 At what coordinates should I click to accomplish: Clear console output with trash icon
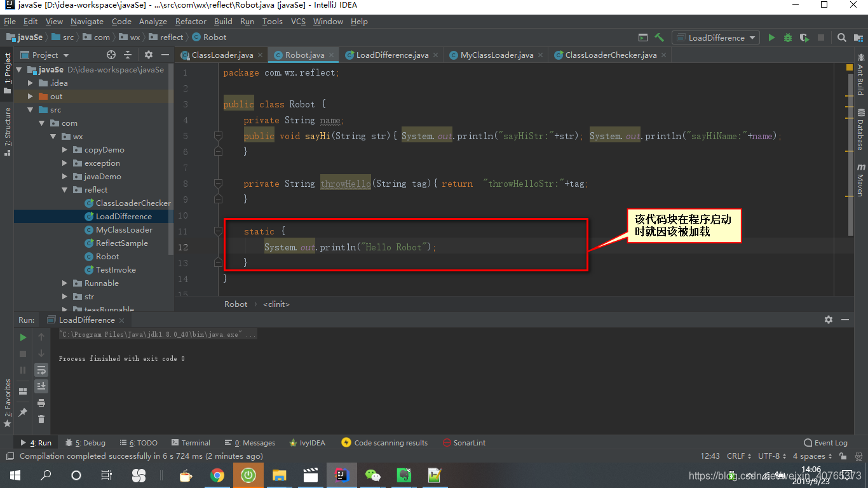click(x=41, y=419)
